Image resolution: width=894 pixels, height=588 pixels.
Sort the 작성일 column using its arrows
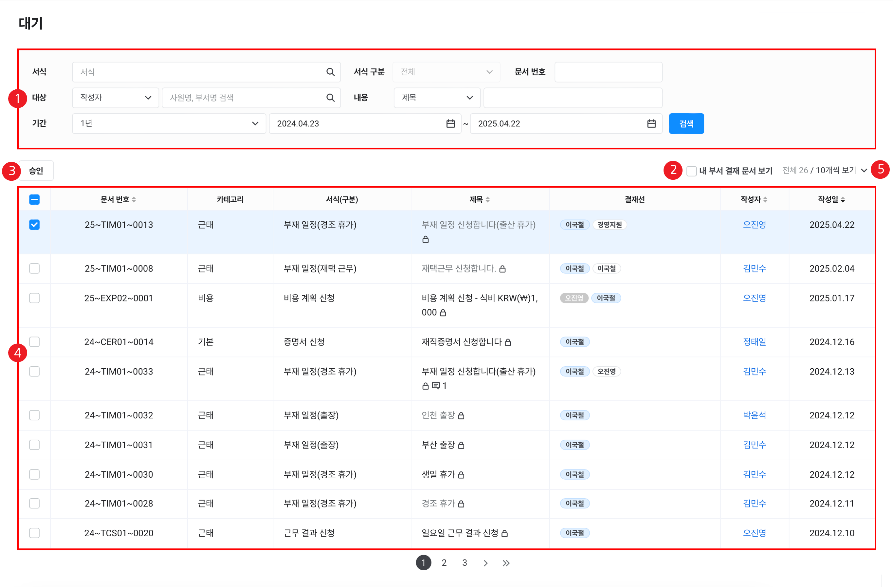click(x=843, y=199)
